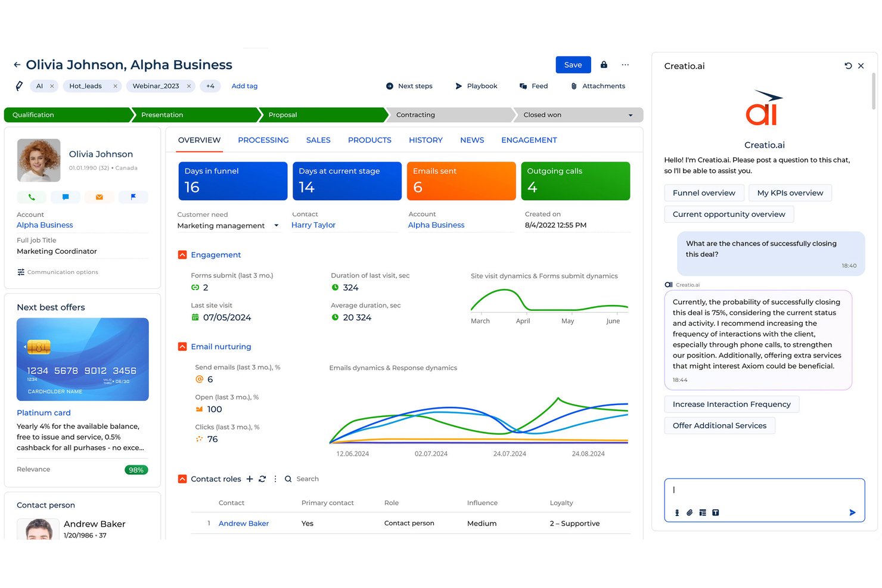Open the three-dots more actions menu near Save
Viewport: 882px width, 588px height.
[625, 64]
